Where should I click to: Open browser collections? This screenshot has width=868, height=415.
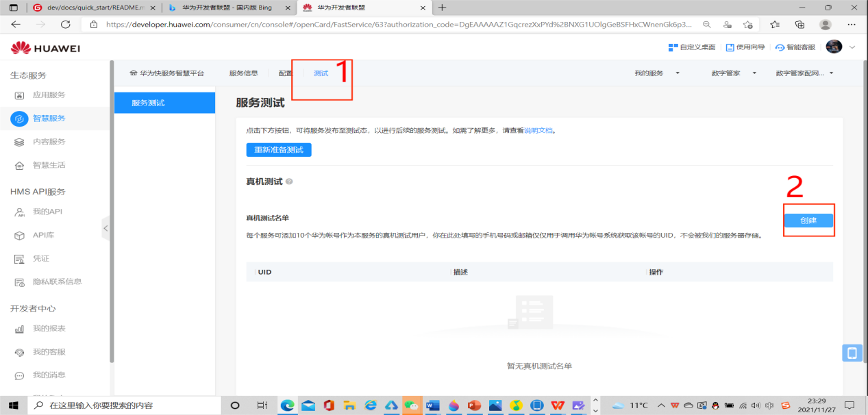[799, 24]
